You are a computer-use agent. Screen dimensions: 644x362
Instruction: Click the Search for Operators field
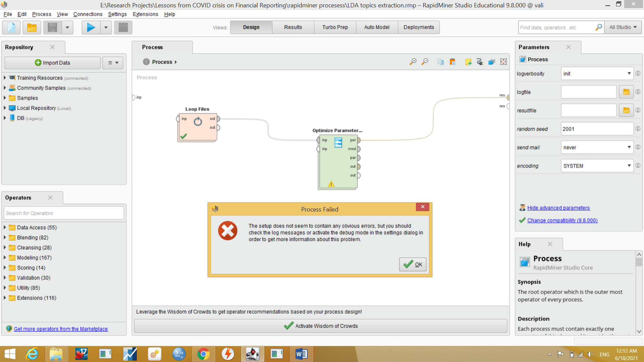(64, 213)
